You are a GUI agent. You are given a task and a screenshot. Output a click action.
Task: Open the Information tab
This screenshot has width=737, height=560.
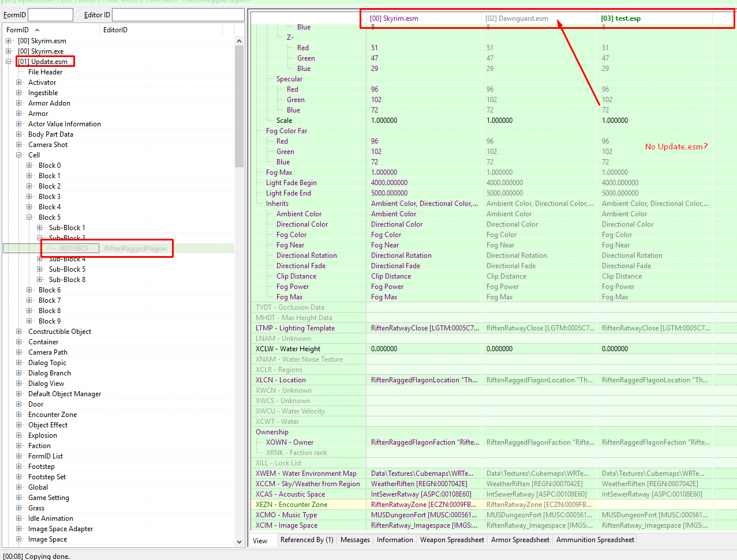click(395, 540)
